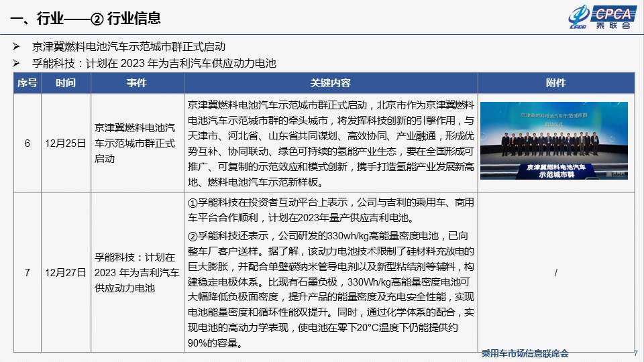The width and height of the screenshot is (644, 362).
Task: Select the sequence number 7 cell
Action: pyautogui.click(x=27, y=273)
